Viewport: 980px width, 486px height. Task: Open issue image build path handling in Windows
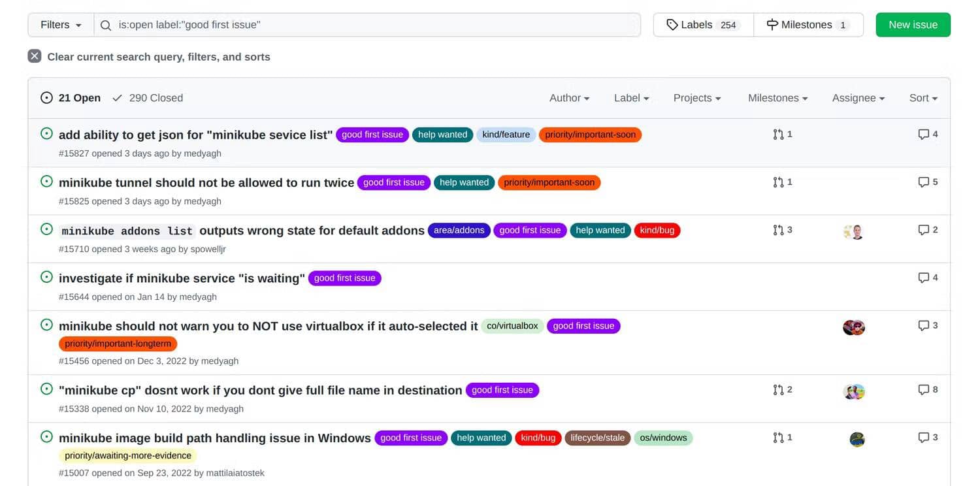215,438
